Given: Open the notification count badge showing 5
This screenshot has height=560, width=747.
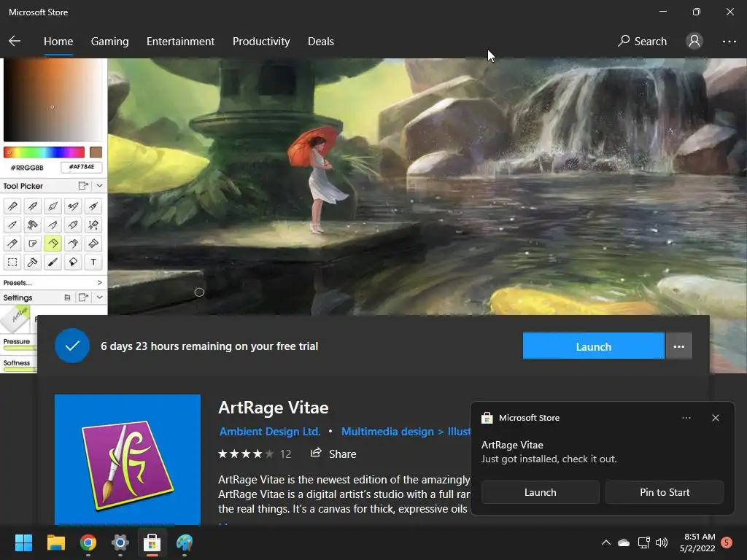Looking at the screenshot, I should tap(727, 542).
